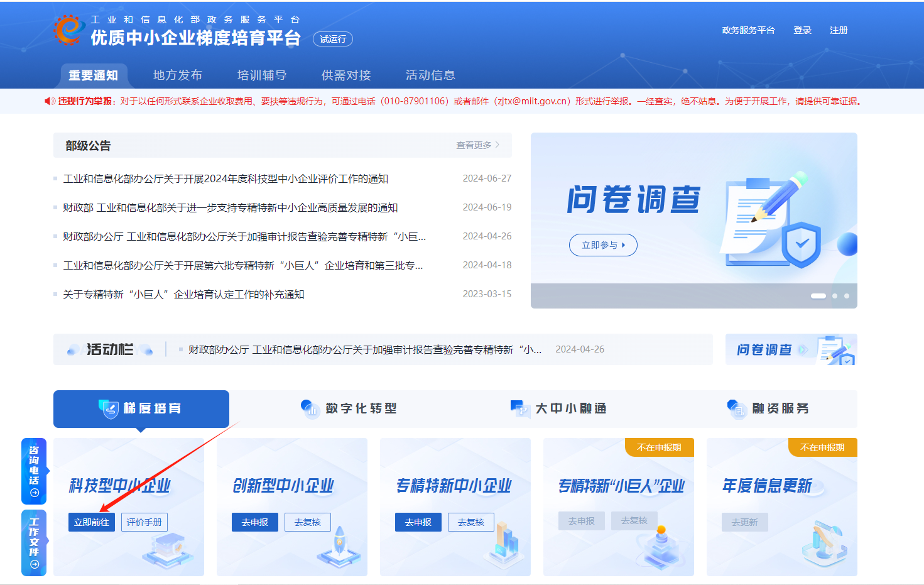Switch to the 供需对接 tab
Image resolution: width=924 pixels, height=585 pixels.
(345, 75)
